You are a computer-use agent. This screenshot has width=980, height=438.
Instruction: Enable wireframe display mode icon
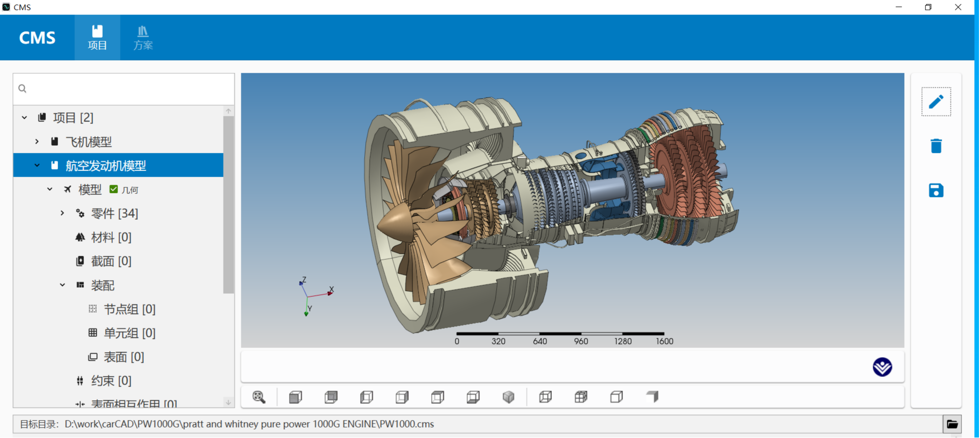tap(545, 397)
